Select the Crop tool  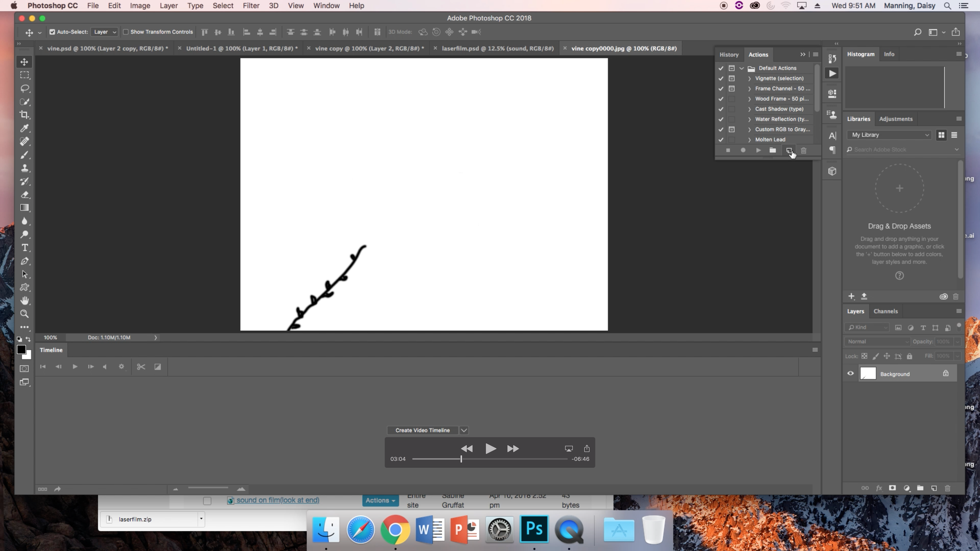(24, 115)
